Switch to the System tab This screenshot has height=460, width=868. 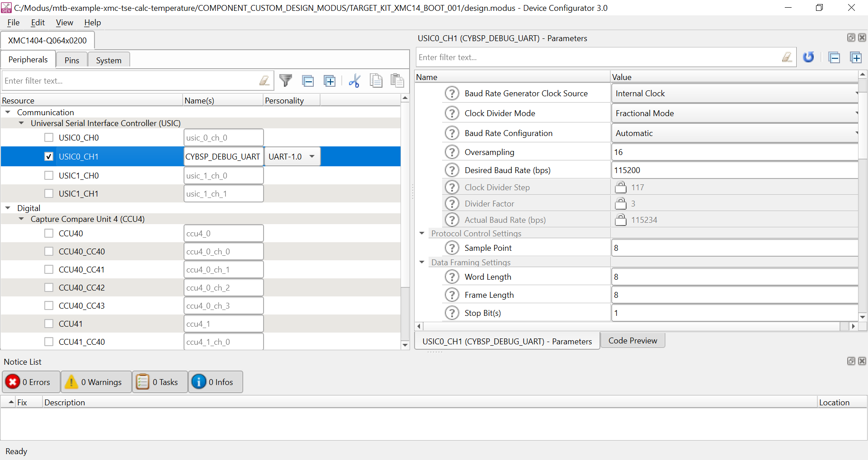109,60
